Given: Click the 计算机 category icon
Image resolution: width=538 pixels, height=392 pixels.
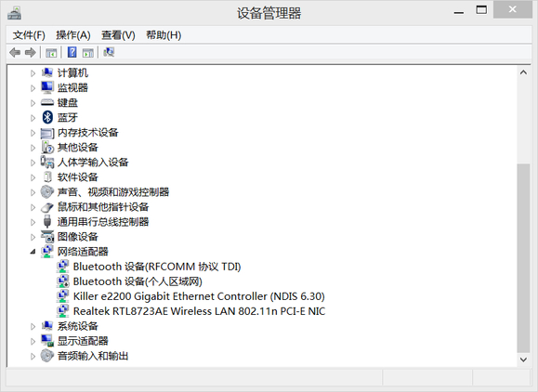Looking at the screenshot, I should click(x=47, y=72).
